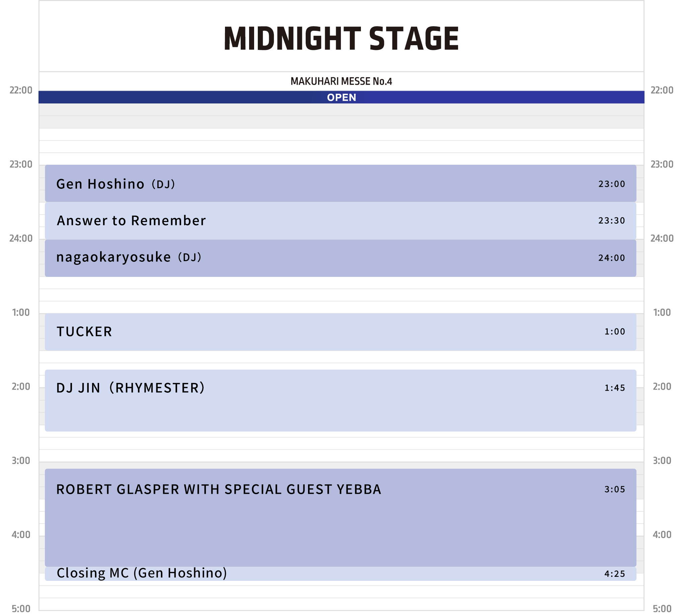Screen dimensions: 683x616
Task: Select the right 1:00 timeline marker
Action: point(662,312)
